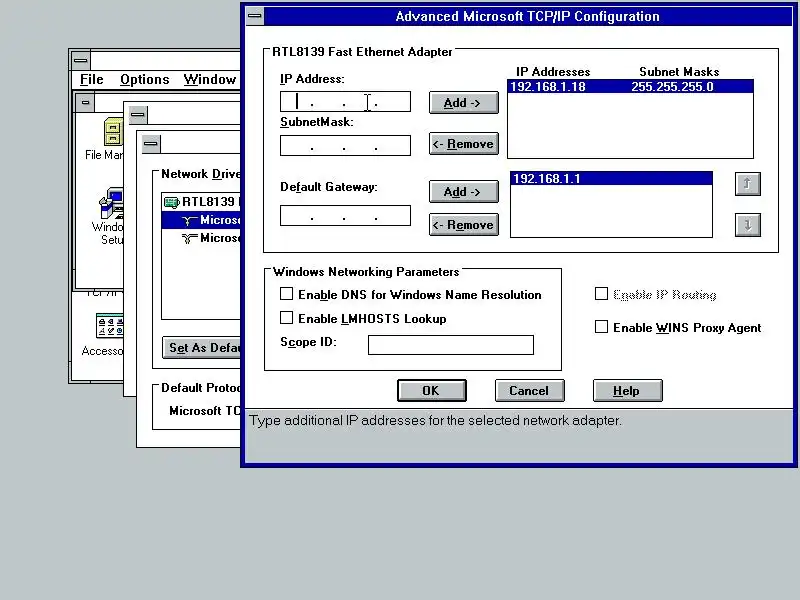Open the Window menu in Program Manager
800x600 pixels.
coord(210,80)
